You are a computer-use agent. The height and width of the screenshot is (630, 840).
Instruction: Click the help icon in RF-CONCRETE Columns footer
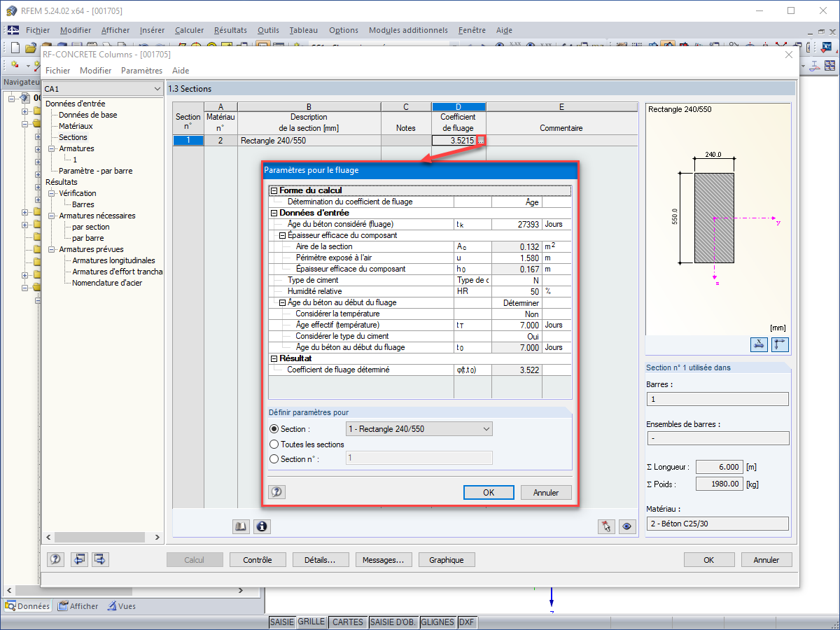(x=56, y=559)
